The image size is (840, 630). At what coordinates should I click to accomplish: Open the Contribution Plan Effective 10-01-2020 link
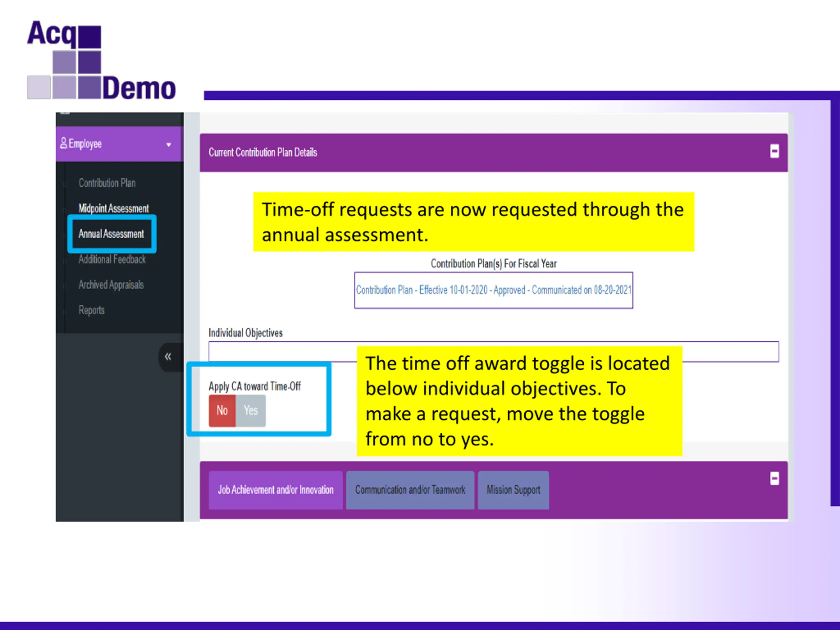[x=494, y=290]
